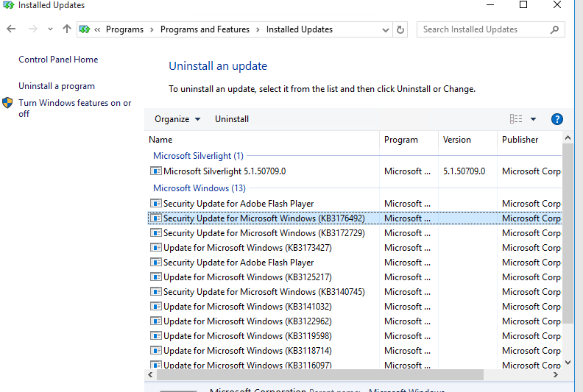Select Update for Microsoft Windows (KB3125217)
The width and height of the screenshot is (583, 392).
[354, 277]
